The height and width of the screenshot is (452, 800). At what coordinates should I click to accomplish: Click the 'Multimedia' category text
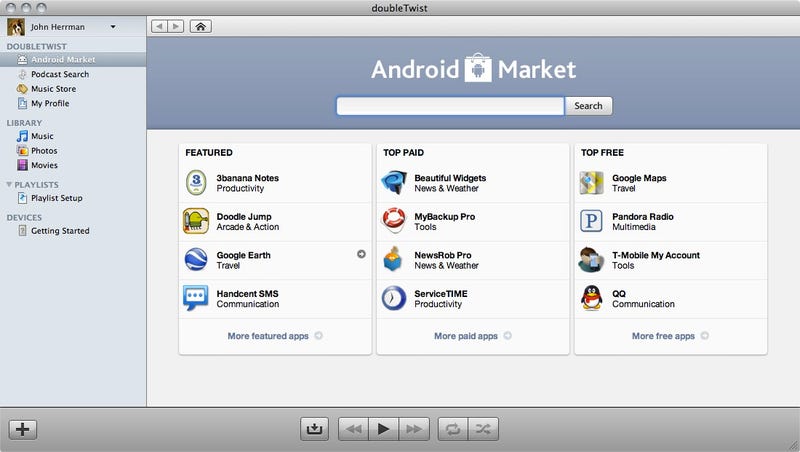click(634, 227)
